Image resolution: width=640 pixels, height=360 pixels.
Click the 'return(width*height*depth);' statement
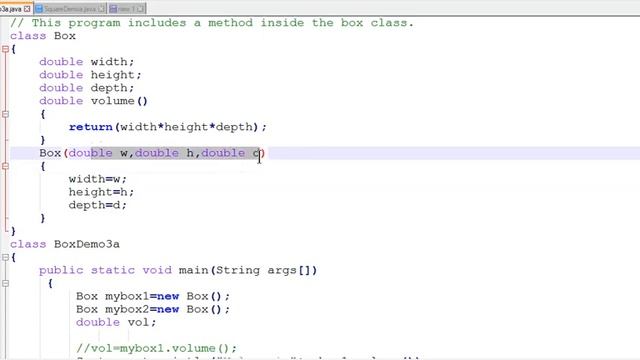click(168, 127)
